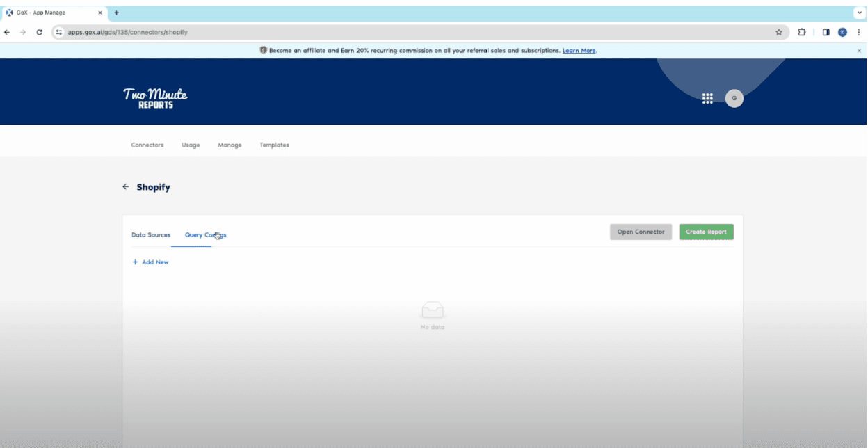
Task: Click the apps grid icon in header
Action: click(707, 99)
